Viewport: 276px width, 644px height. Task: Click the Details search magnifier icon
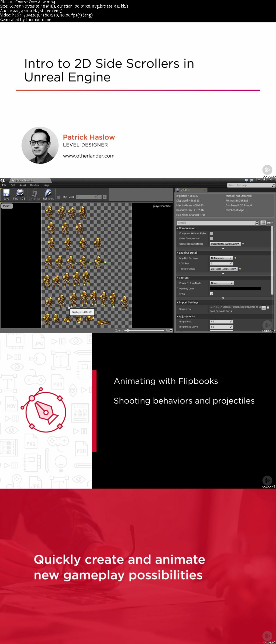pos(257,223)
